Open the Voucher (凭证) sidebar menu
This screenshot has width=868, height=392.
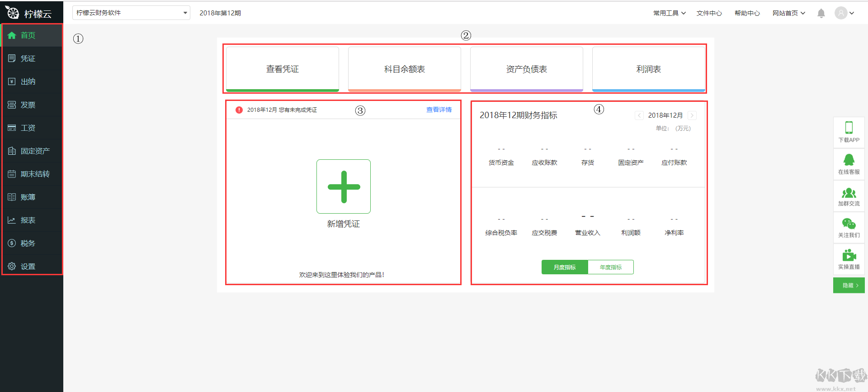click(x=28, y=58)
